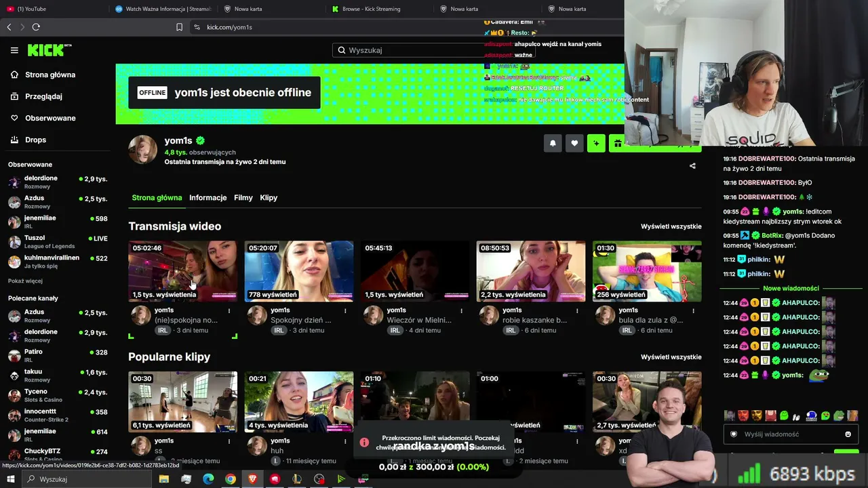Click the gift subscriptions icon
The image size is (868, 488).
618,143
